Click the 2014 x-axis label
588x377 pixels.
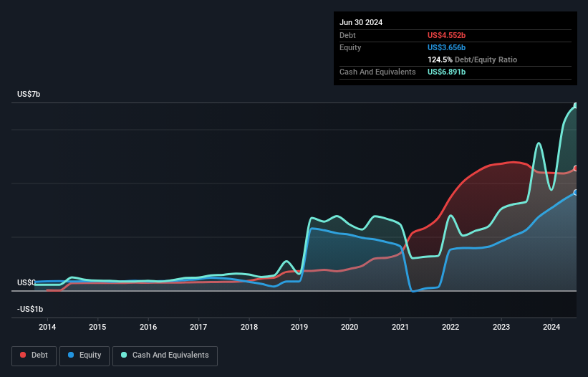pyautogui.click(x=47, y=327)
